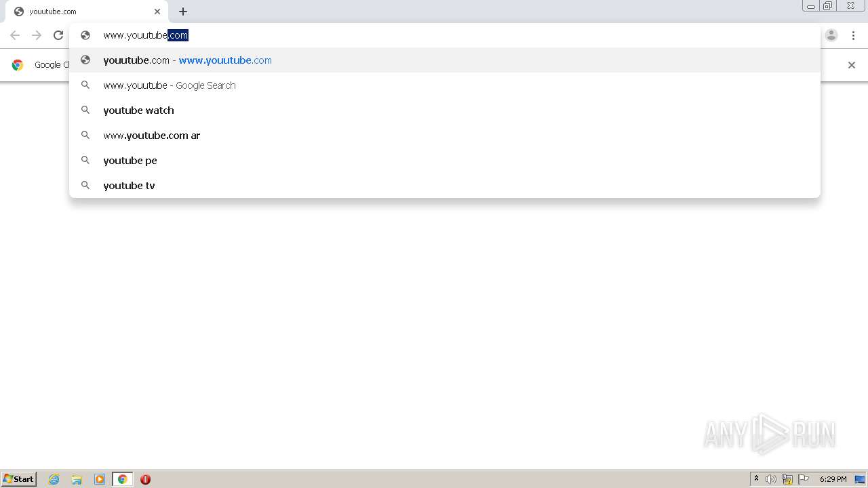Open the Windows Start menu
The image size is (868, 488).
(19, 479)
